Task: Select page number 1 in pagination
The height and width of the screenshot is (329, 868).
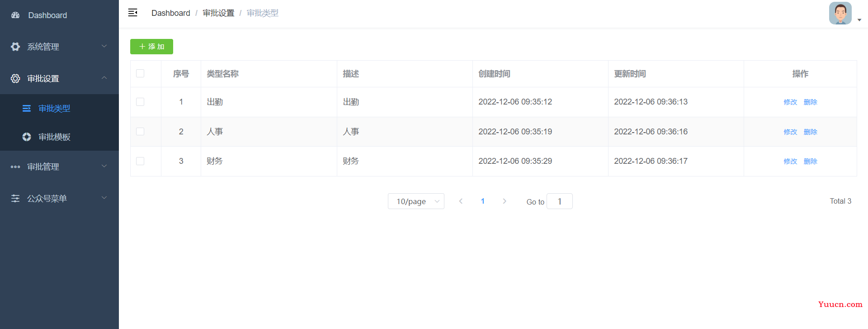Action: click(x=483, y=201)
